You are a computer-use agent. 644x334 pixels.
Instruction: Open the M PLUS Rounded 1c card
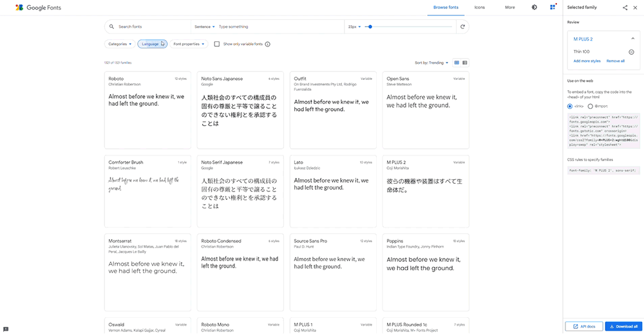[426, 326]
